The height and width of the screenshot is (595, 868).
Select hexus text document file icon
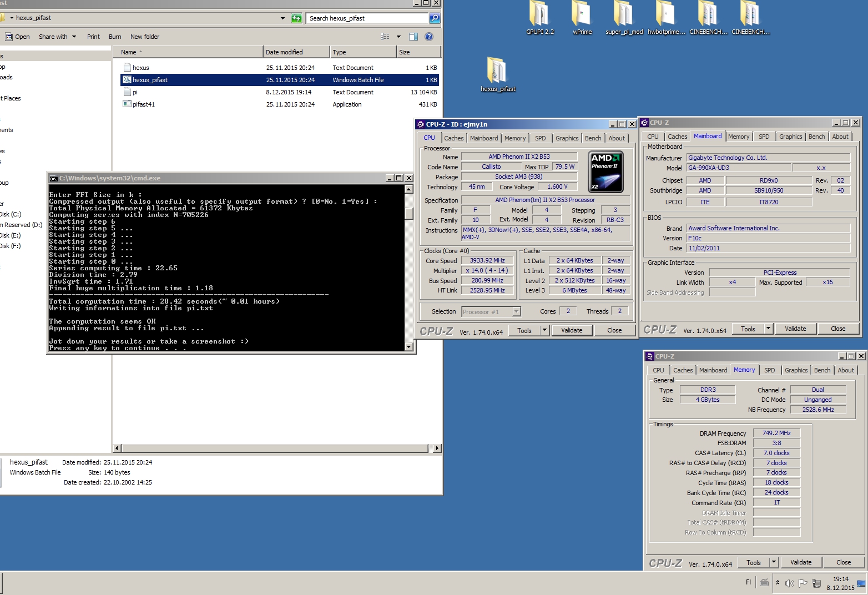127,68
